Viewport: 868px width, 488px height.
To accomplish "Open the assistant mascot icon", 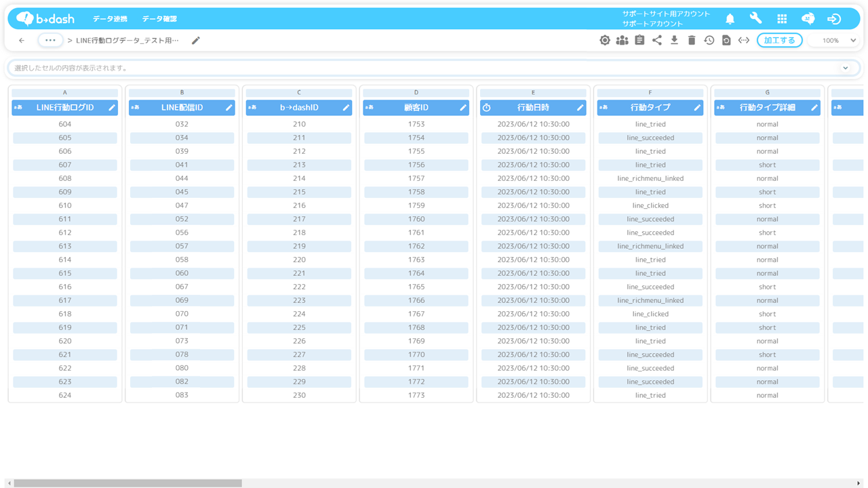I will coord(808,19).
